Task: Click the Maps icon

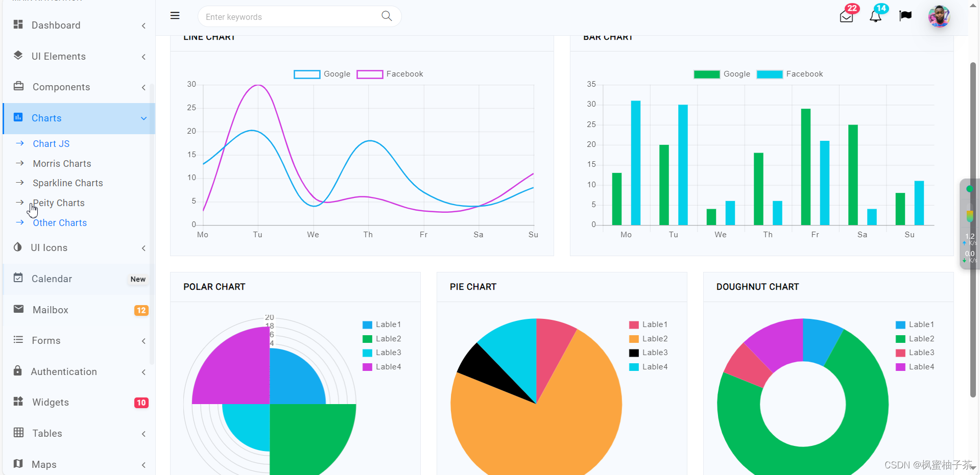Action: (18, 463)
